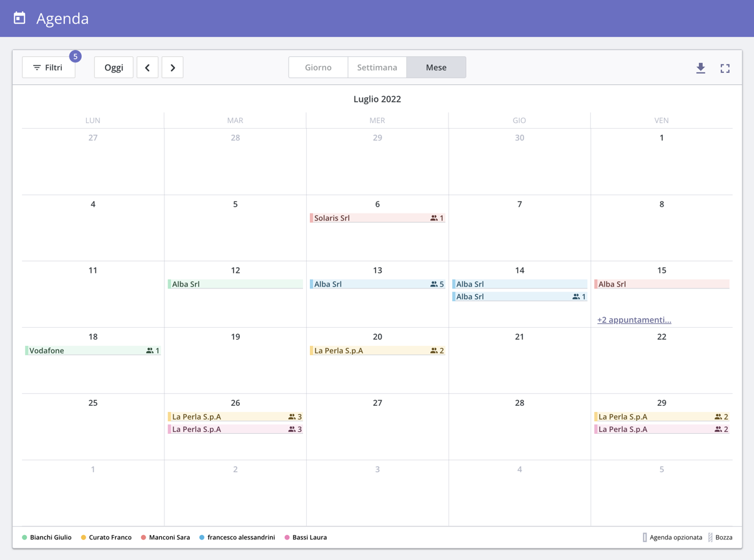Click attendees icon on Vodafone event
The width and height of the screenshot is (754, 560).
tap(149, 351)
